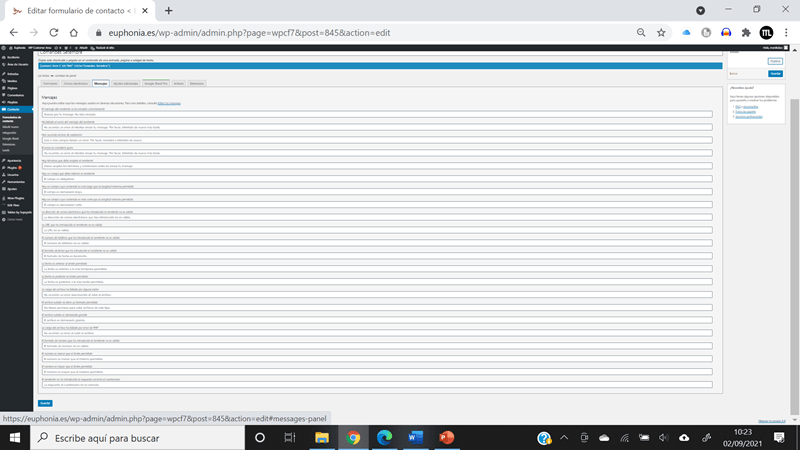Open Apariencia in the WordPress sidebar
The width and height of the screenshot is (800, 450).
coord(14,161)
